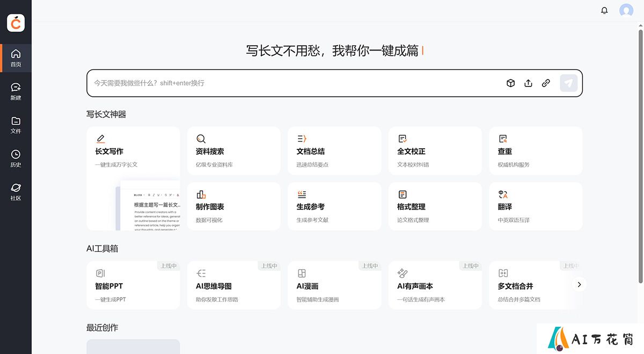The height and width of the screenshot is (354, 644).
Task: Click the text 亿级专业资料库
Action: pos(214,164)
